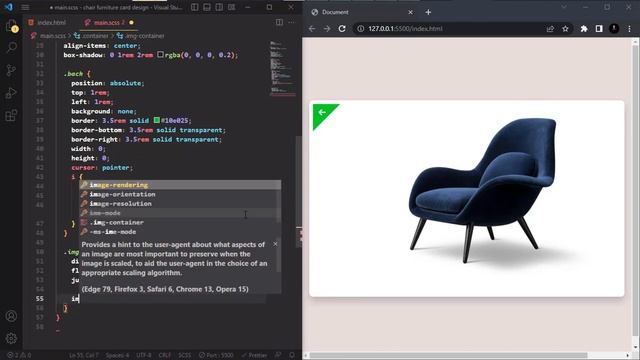Screen dimensions: 640x360
Task: Click the cursor: pointer line in editor
Action: coord(102,167)
